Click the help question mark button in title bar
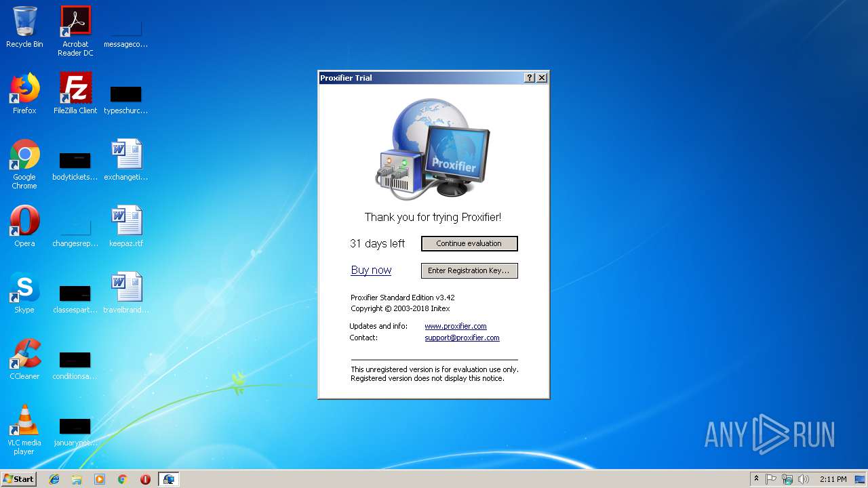The image size is (868, 488). (x=530, y=78)
